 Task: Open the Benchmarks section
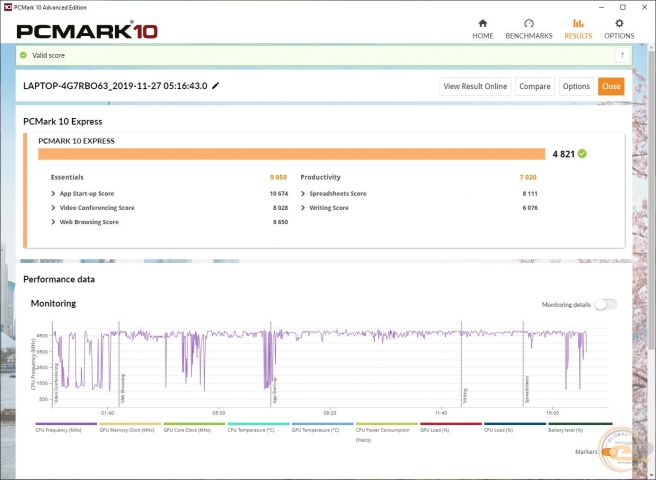529,29
